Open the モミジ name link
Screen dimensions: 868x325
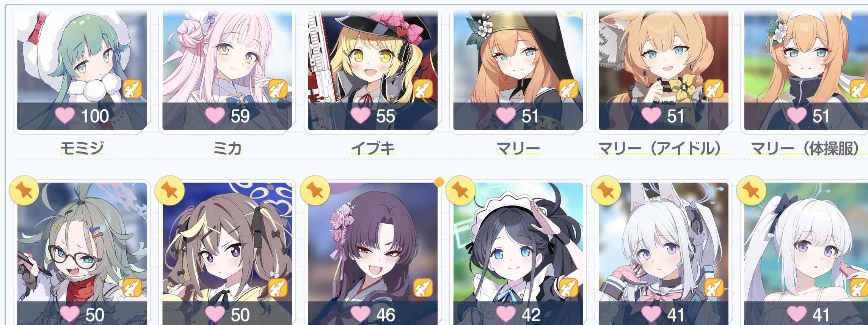coord(82,148)
